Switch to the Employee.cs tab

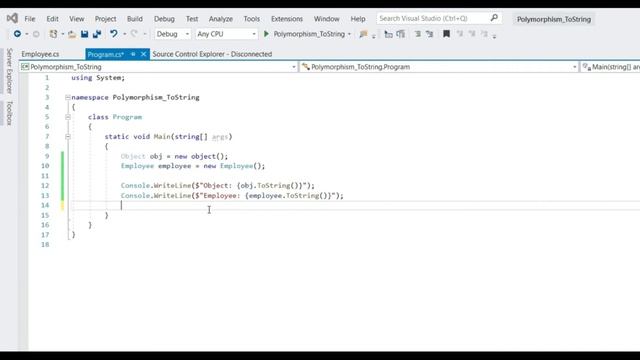click(x=40, y=54)
